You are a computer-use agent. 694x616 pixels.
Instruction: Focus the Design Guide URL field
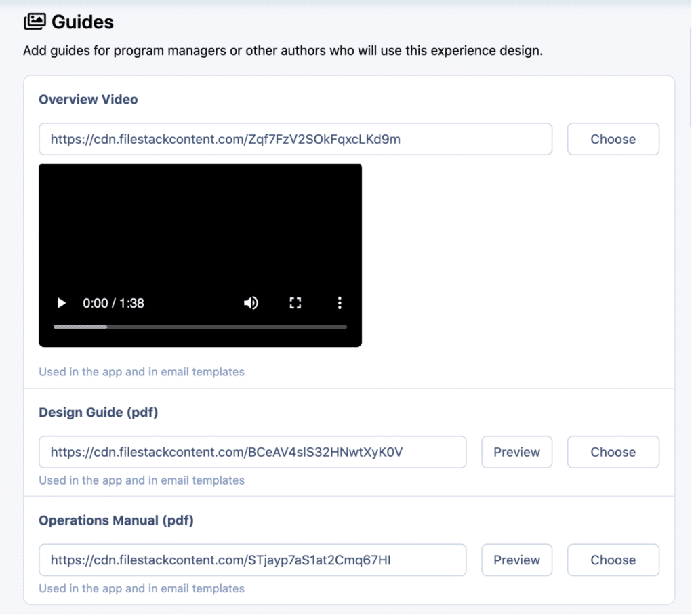click(x=252, y=452)
